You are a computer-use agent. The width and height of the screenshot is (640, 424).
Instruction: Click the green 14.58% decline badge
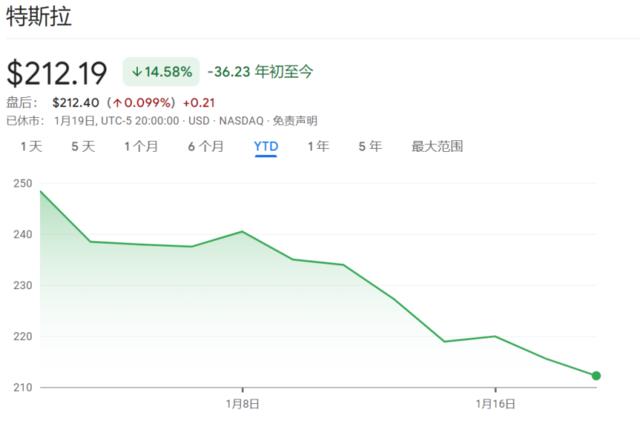point(160,72)
